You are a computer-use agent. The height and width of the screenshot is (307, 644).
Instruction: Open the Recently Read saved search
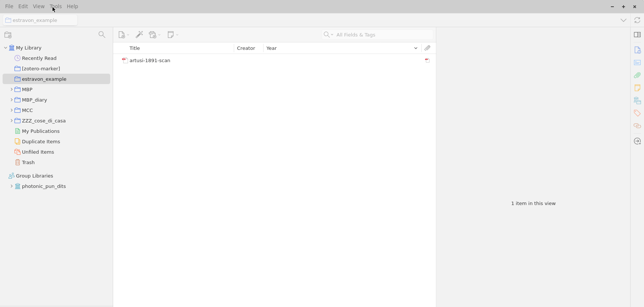coord(39,58)
